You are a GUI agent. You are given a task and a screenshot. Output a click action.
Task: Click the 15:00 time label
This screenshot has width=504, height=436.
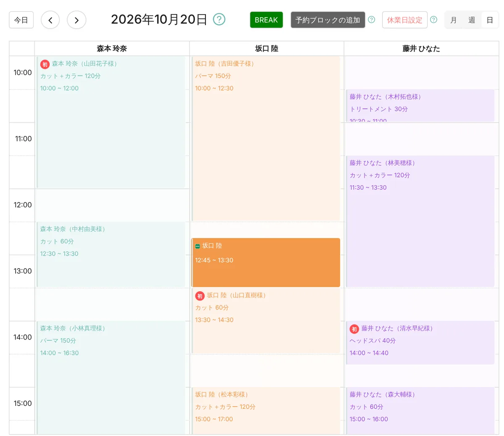pos(23,404)
